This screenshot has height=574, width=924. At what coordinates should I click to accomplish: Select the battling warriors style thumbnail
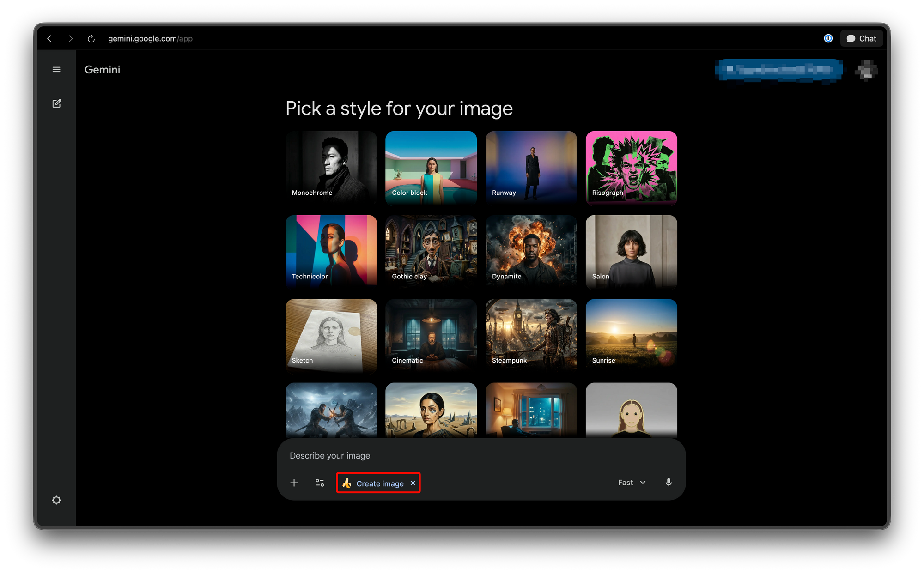point(331,410)
